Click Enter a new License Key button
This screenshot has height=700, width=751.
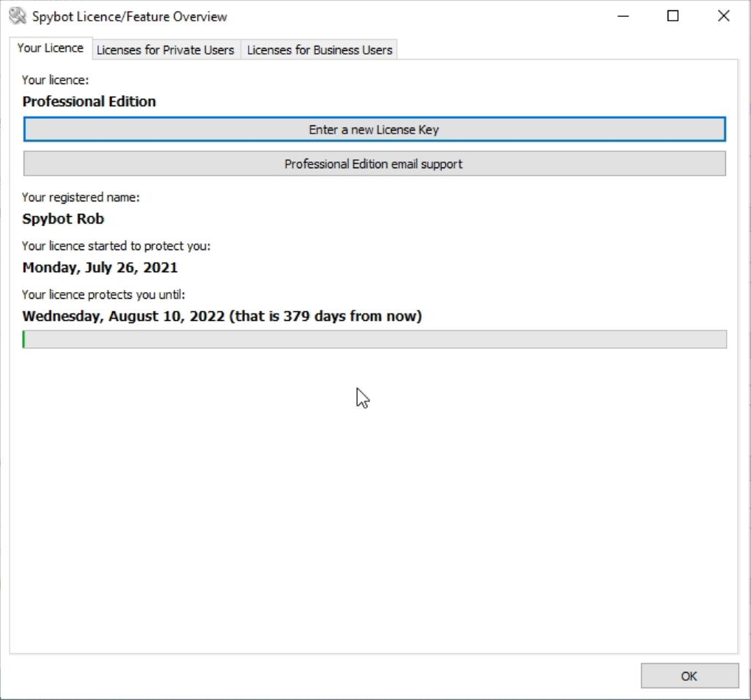coord(375,129)
